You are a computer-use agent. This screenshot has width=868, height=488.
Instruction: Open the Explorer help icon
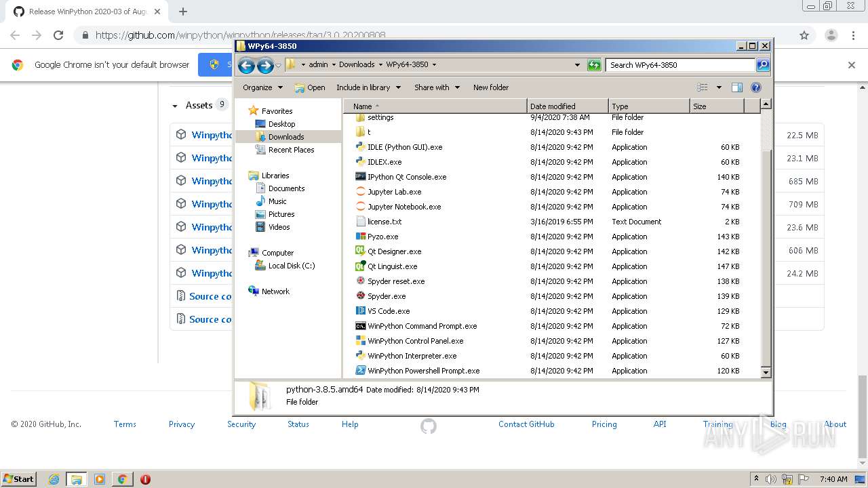(x=756, y=87)
